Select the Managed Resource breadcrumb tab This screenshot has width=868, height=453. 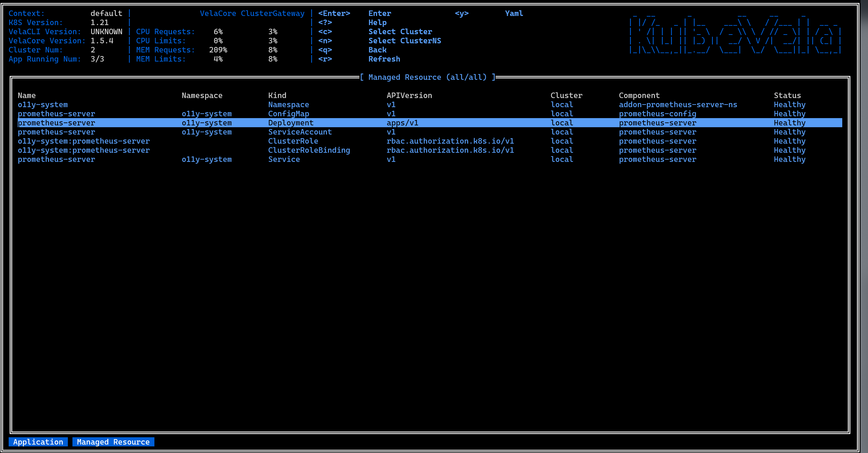pos(113,442)
